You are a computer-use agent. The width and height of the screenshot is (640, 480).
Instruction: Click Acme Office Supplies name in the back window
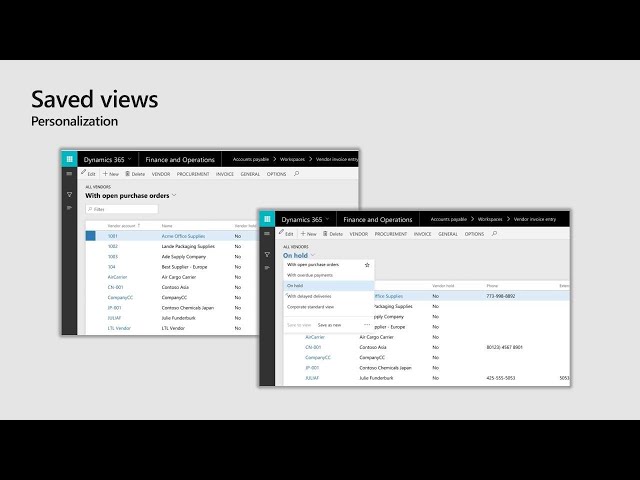tap(183, 236)
